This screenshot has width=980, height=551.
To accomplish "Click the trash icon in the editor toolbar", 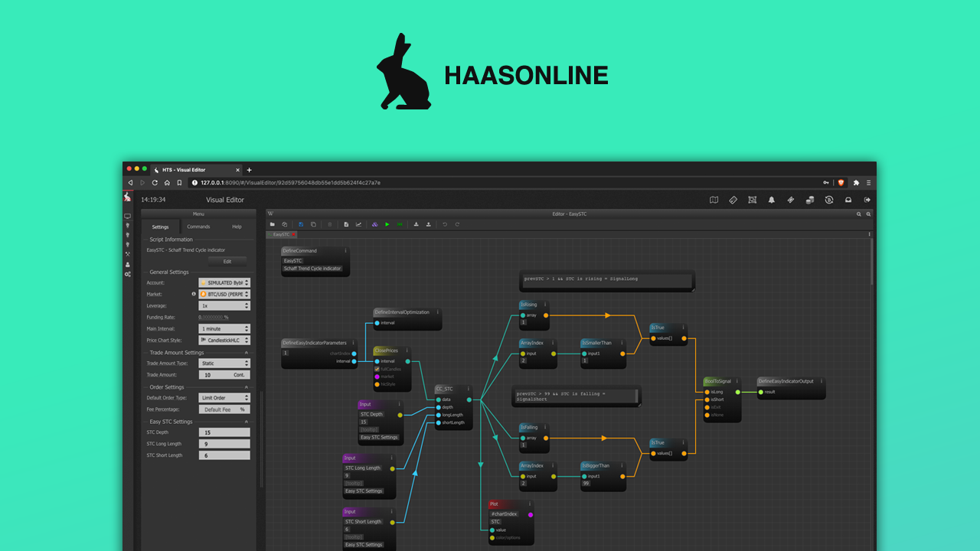I will (x=329, y=224).
